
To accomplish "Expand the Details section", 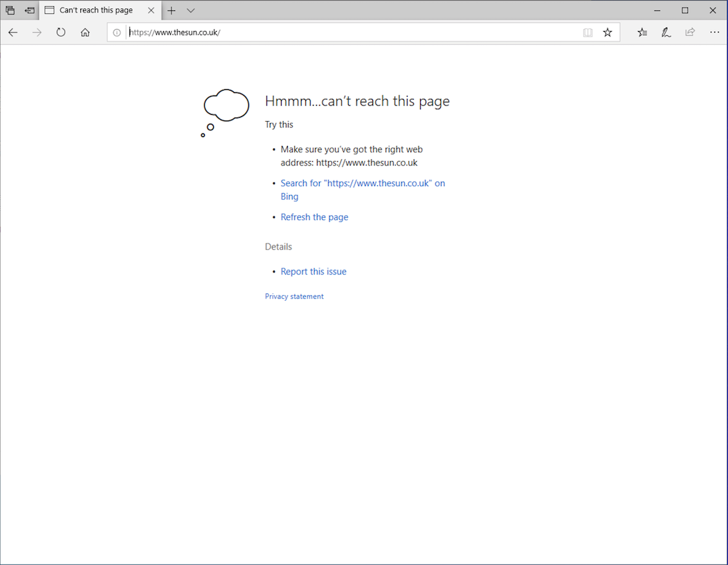I will (279, 247).
